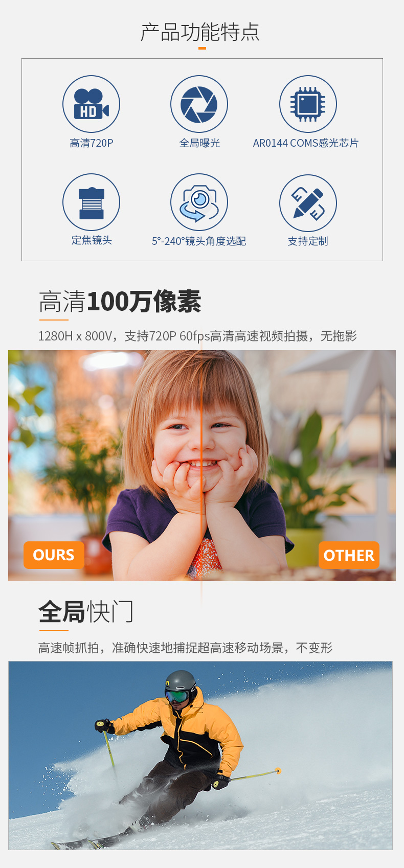404x868 pixels.
Task: Click the orange OURS badge
Action: click(x=54, y=555)
